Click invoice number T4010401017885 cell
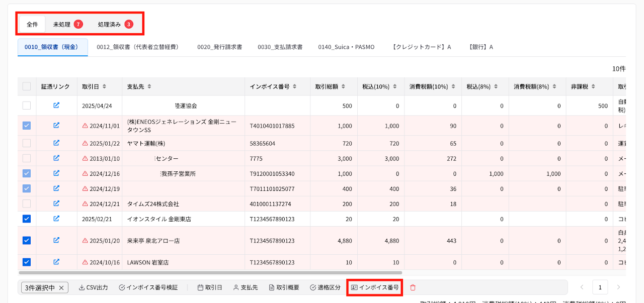 tap(277, 126)
